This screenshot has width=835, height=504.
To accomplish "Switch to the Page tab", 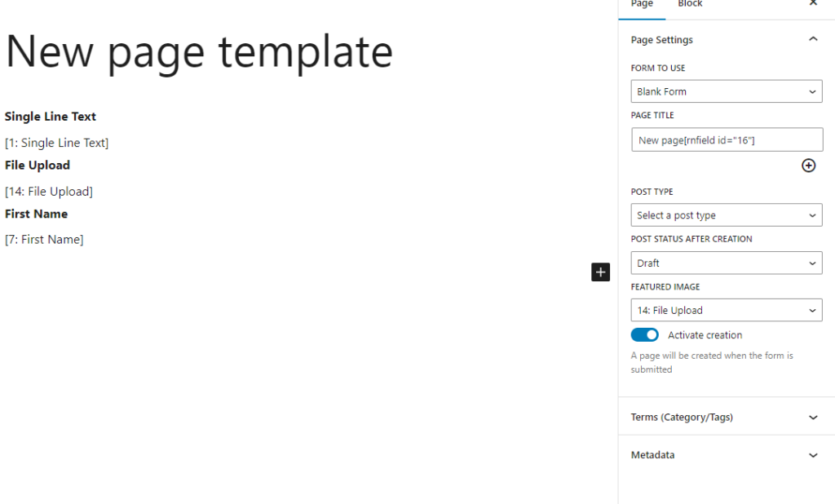I will [x=642, y=5].
